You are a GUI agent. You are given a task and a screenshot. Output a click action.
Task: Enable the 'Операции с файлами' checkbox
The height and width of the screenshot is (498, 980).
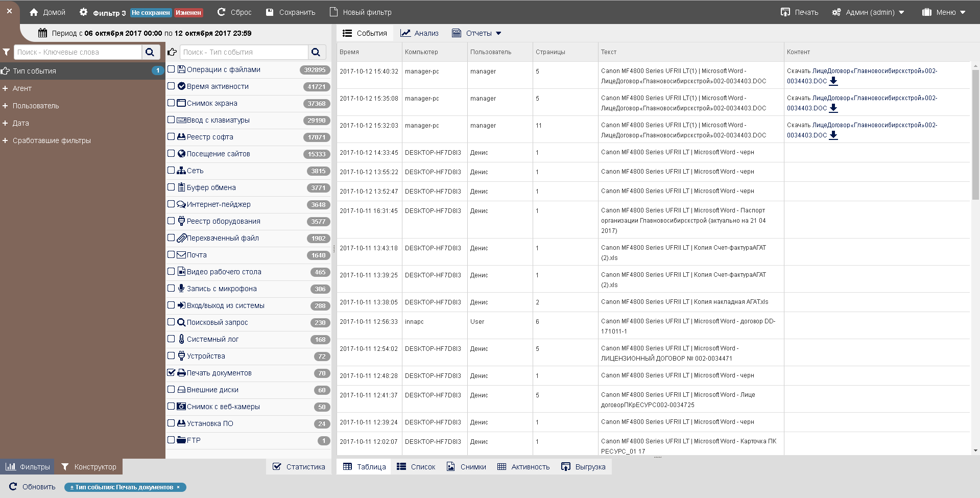(171, 69)
